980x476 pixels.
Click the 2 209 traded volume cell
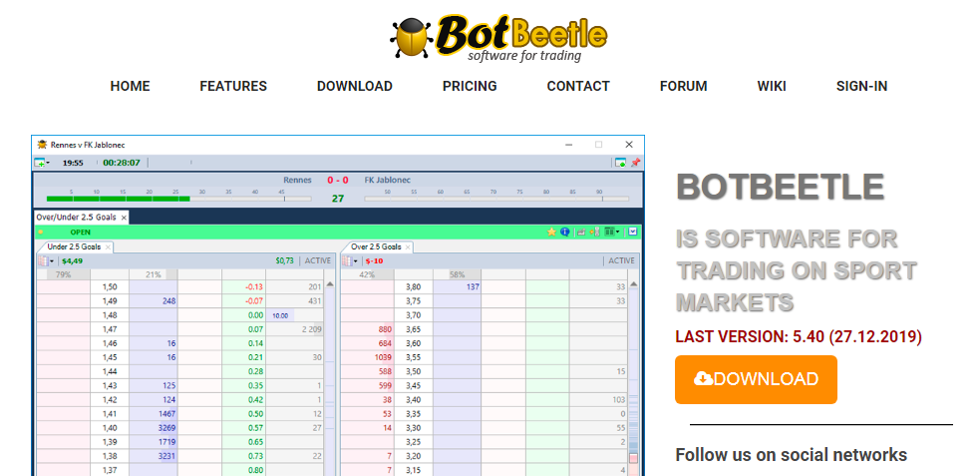click(295, 329)
